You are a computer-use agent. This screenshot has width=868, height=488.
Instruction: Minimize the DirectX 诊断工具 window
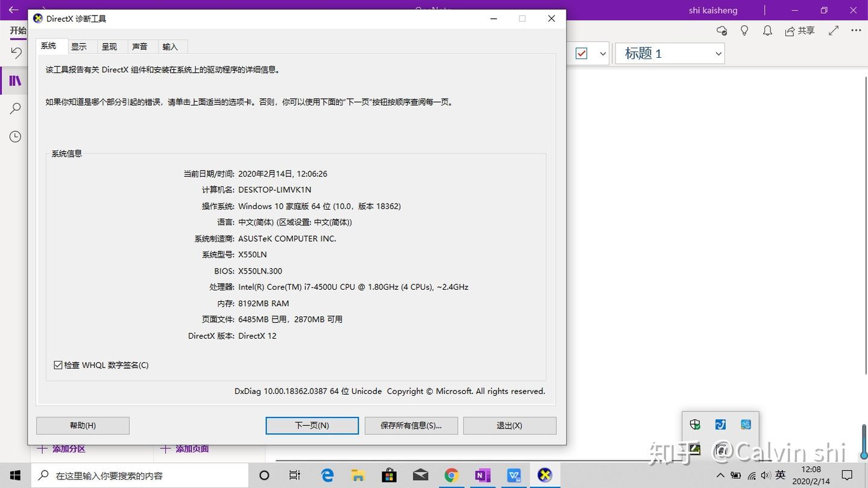[494, 19]
